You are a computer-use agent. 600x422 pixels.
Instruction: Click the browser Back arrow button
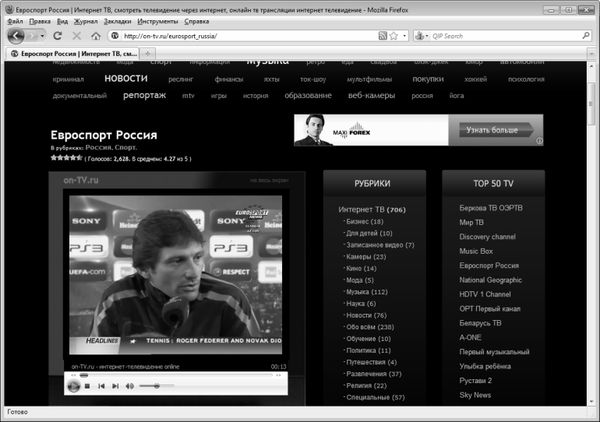[x=17, y=35]
